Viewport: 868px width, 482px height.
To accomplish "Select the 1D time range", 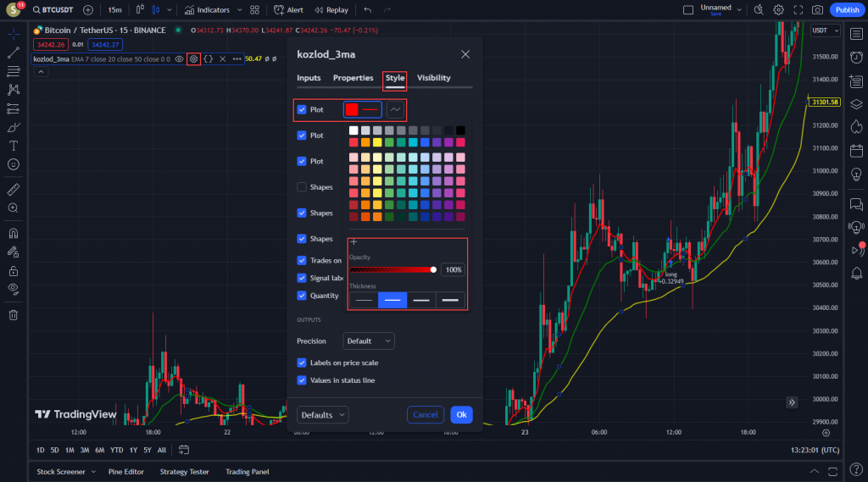I will [x=41, y=450].
